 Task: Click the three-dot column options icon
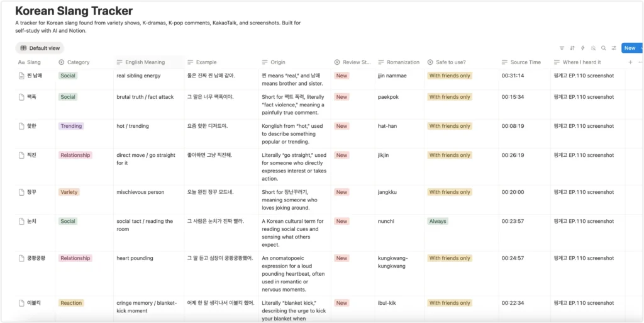click(x=640, y=62)
